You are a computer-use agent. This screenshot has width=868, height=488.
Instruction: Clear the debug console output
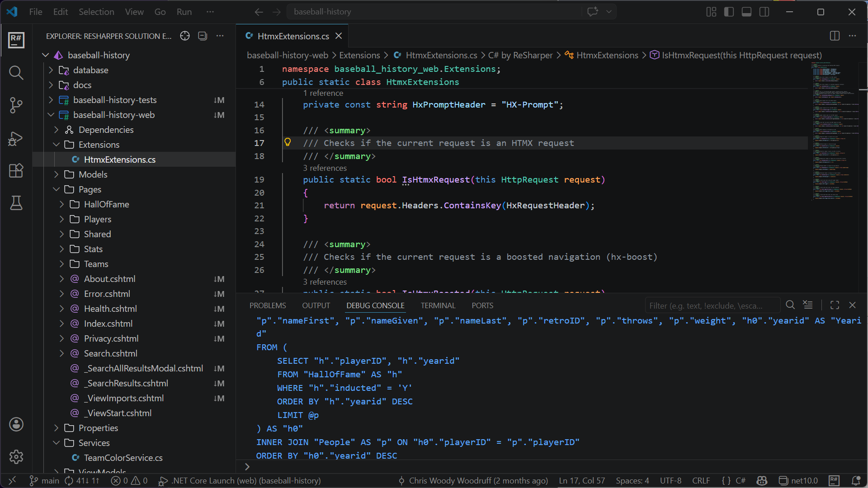click(x=808, y=305)
